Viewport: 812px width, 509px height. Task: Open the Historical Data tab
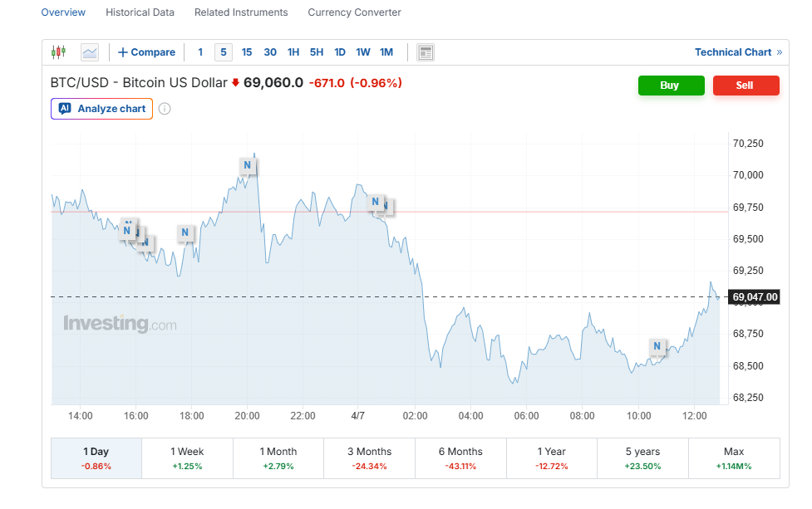(x=140, y=12)
